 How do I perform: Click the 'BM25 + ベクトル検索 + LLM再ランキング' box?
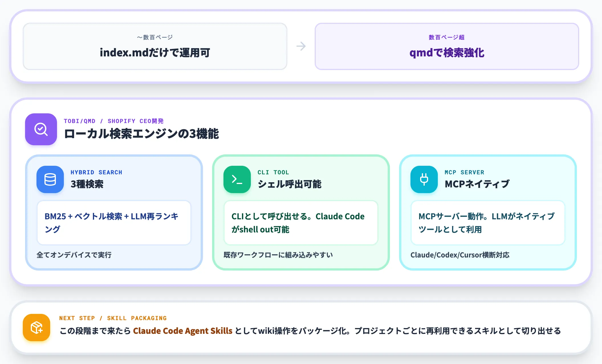tap(114, 223)
